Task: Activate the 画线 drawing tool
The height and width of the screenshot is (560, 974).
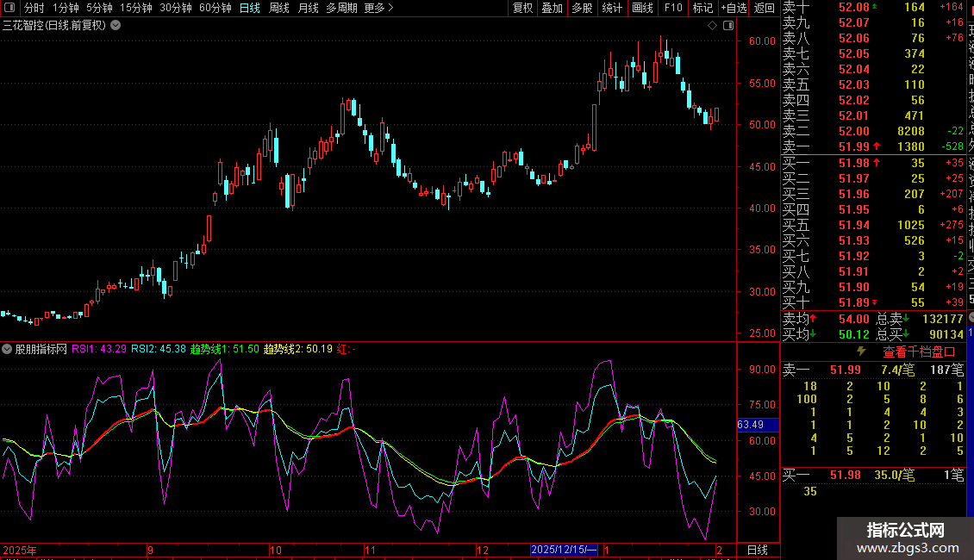Action: 642,8
